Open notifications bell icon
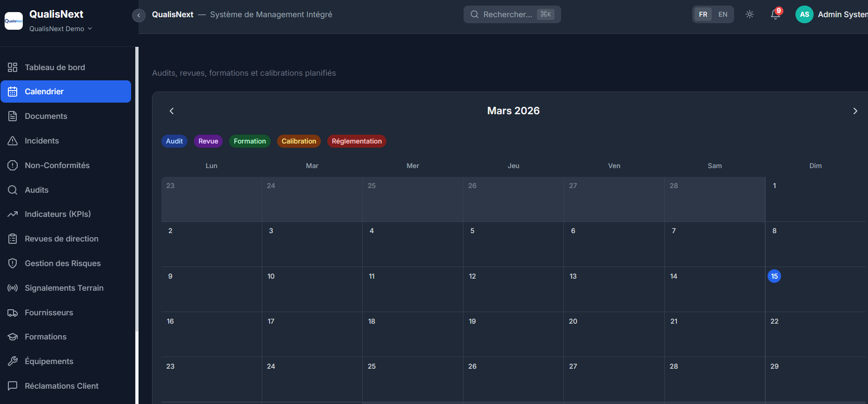The width and height of the screenshot is (868, 404). (x=775, y=14)
